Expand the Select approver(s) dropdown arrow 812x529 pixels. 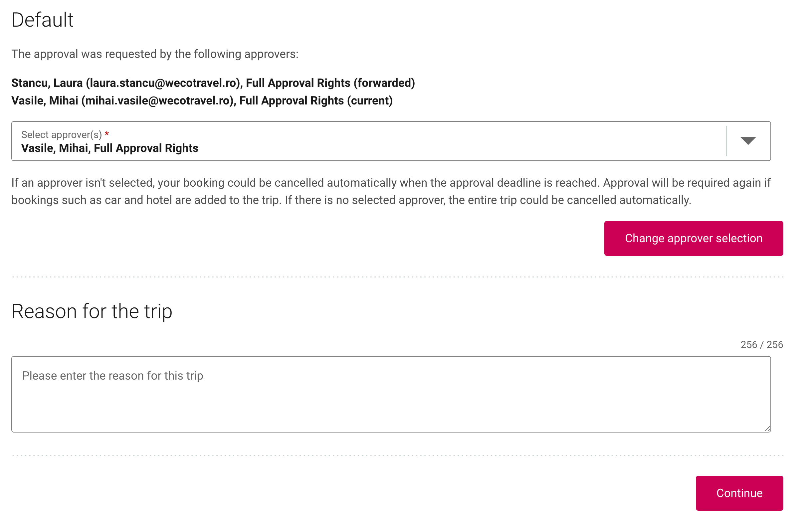pos(747,140)
